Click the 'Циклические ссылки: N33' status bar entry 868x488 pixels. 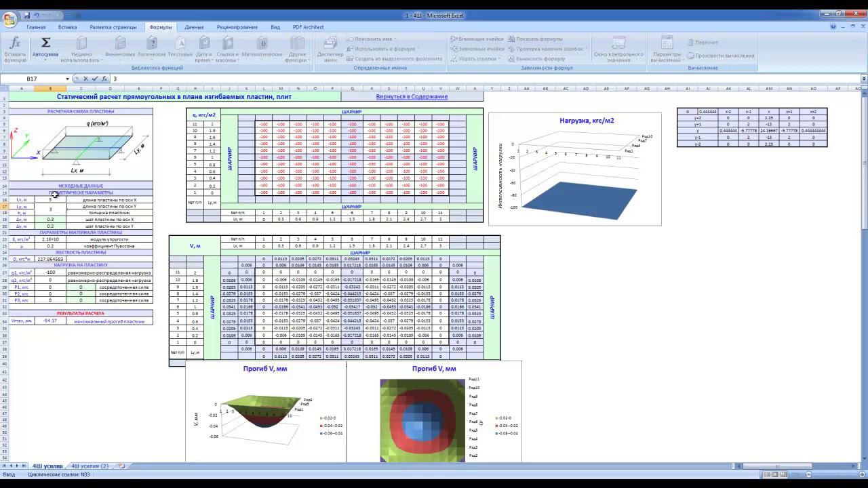pos(58,475)
